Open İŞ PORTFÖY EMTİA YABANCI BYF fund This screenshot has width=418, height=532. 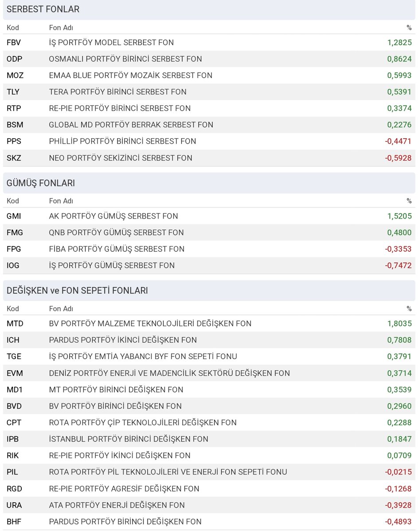[143, 356]
